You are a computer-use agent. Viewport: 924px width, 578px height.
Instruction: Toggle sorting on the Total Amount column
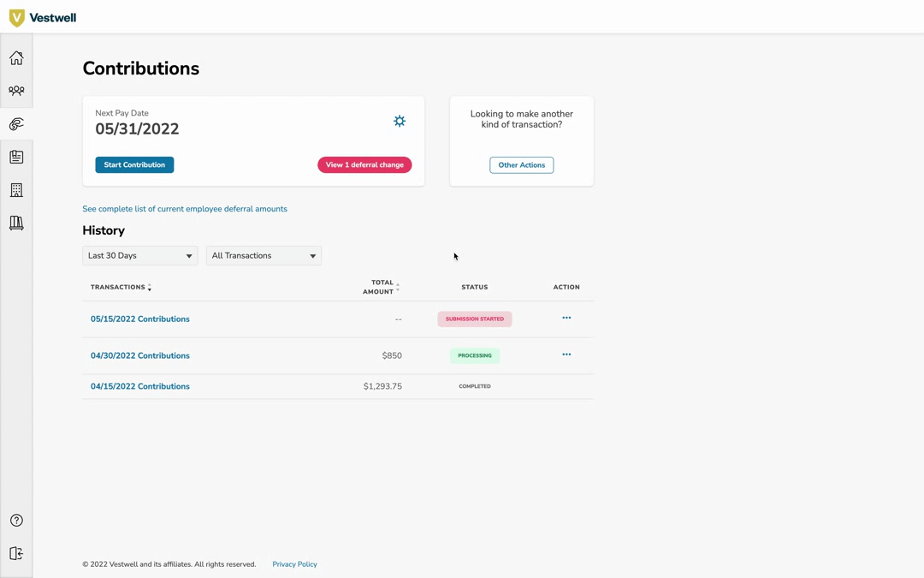click(396, 287)
